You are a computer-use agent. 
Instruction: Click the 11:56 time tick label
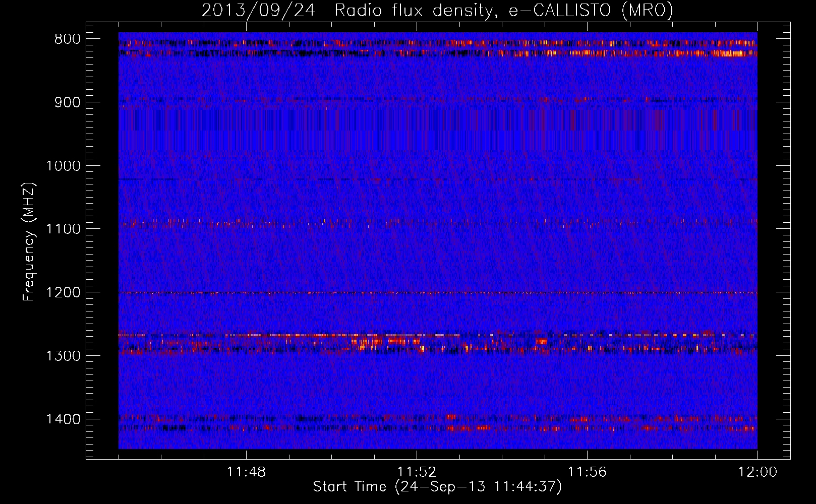tap(587, 472)
